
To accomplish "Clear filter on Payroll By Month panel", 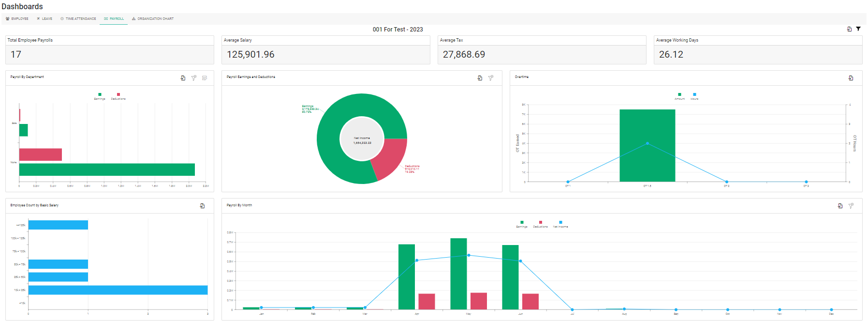I will point(851,206).
